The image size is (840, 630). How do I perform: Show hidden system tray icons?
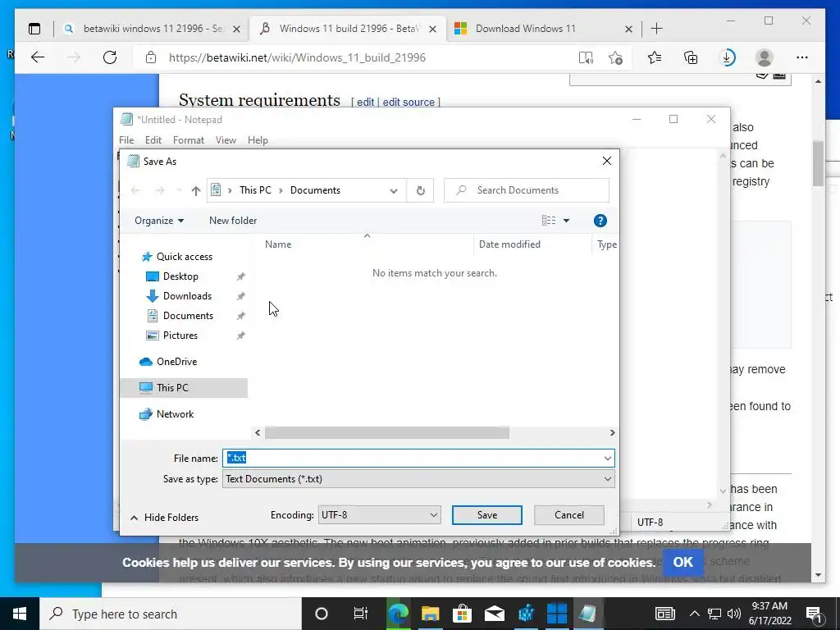tap(694, 614)
